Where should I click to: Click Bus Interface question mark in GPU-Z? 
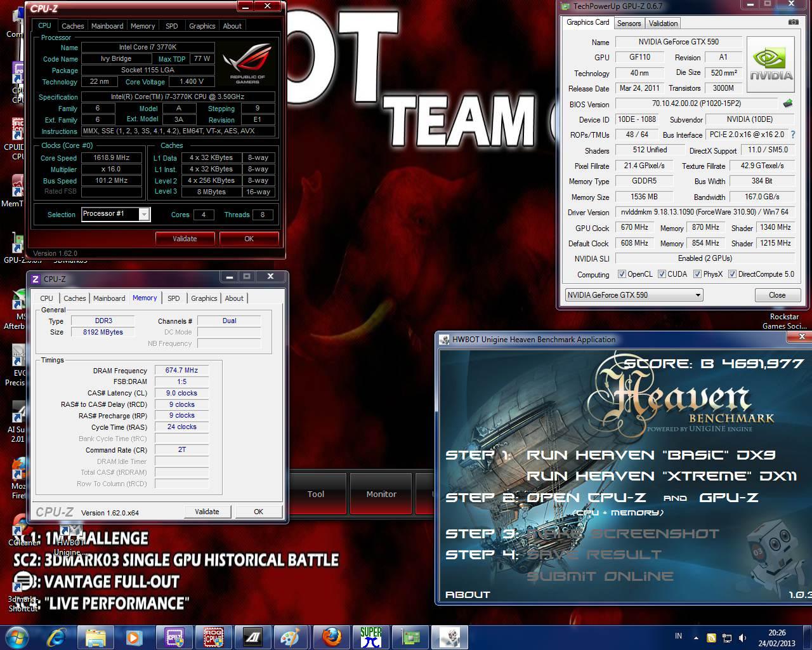click(793, 135)
